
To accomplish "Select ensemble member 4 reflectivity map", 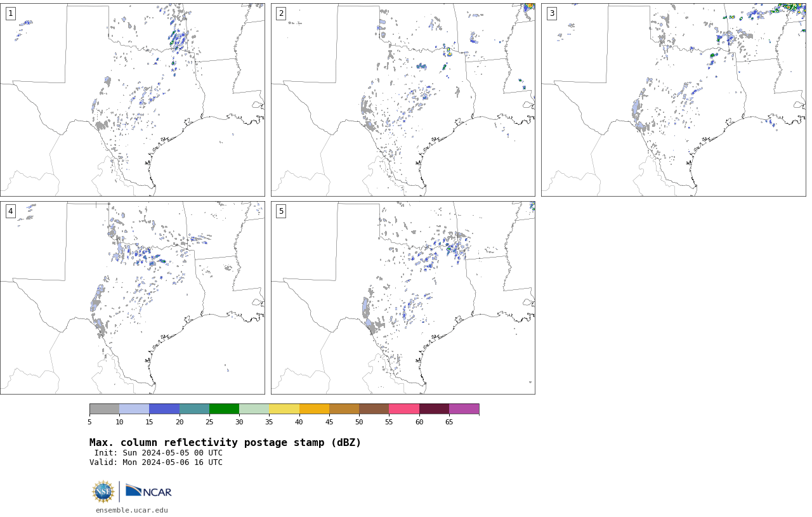I will tap(133, 298).
